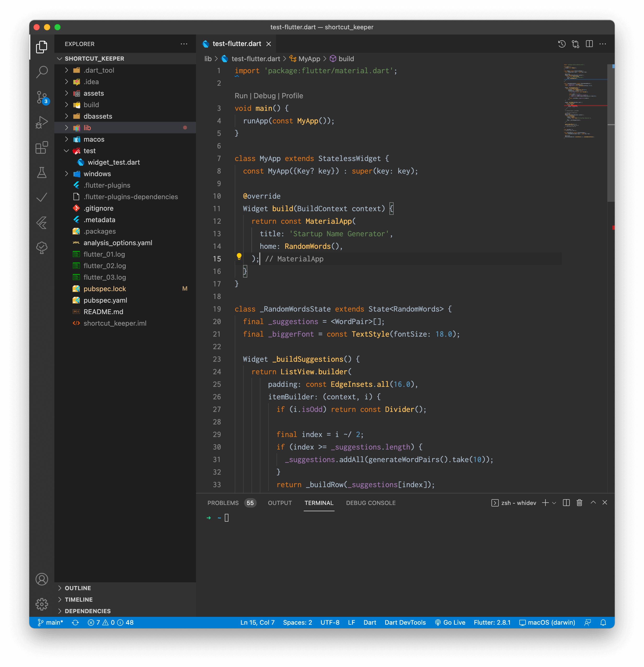Click the Dart DevTools status bar button
Viewport: 644px width, 667px height.
click(x=405, y=622)
